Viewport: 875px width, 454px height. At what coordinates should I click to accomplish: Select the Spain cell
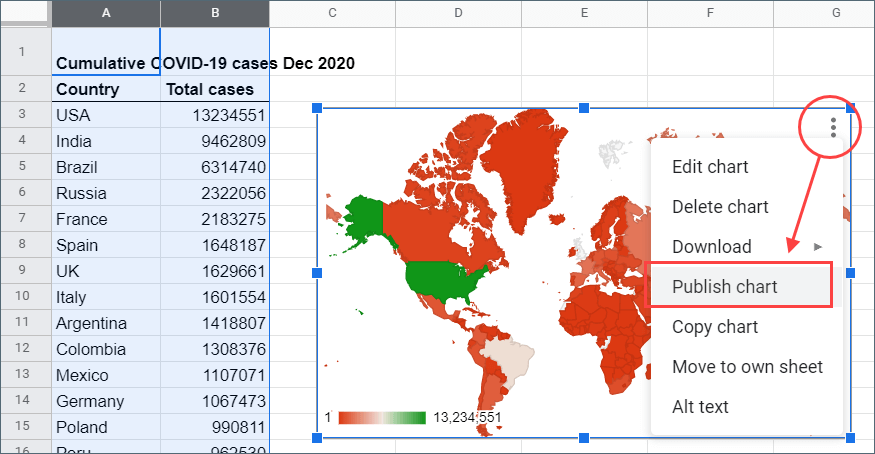coord(106,245)
